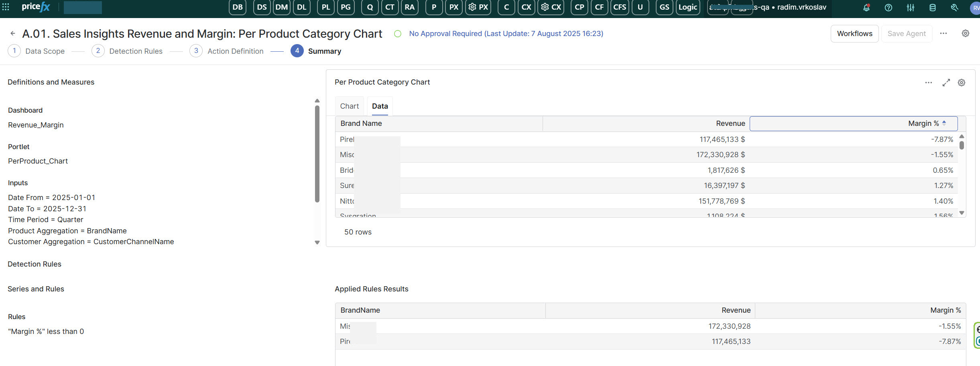Expand the Per Product Category Chart portlet fullscreen

946,83
